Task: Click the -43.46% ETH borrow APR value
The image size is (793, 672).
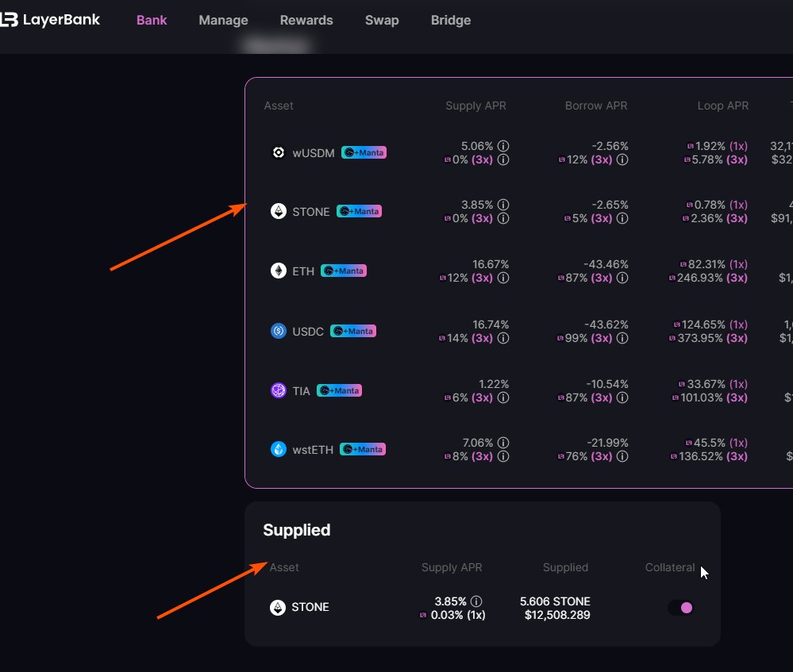Action: (606, 264)
